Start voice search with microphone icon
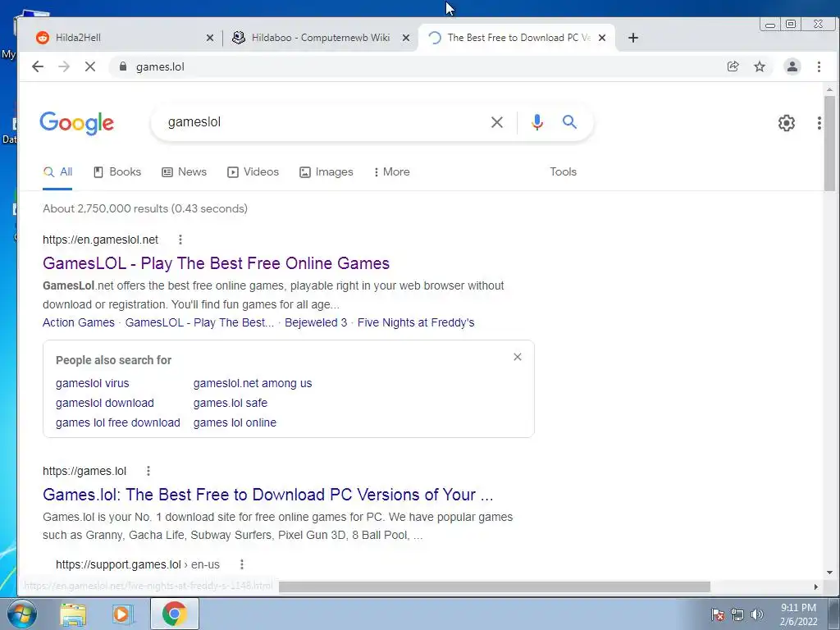The image size is (840, 630). coord(536,122)
